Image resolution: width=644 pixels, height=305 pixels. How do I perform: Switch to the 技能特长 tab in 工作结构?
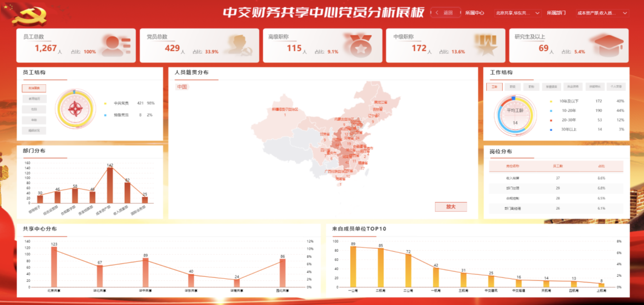click(595, 87)
